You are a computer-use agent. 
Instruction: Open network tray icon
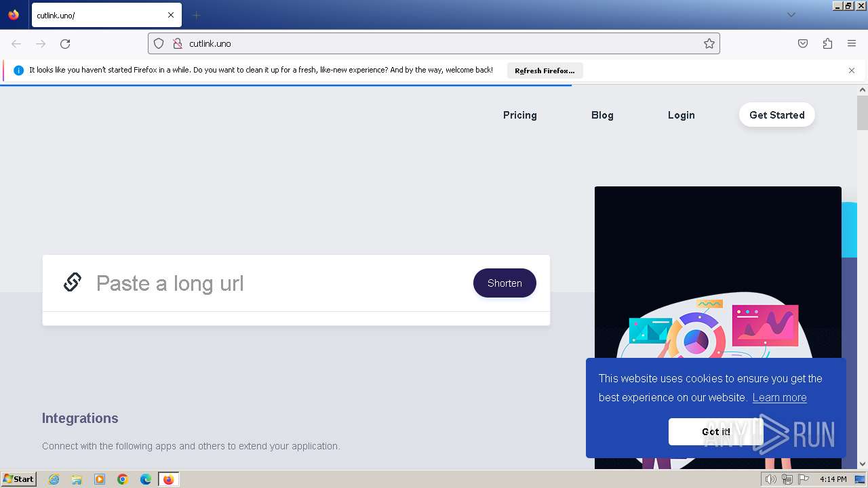point(787,479)
